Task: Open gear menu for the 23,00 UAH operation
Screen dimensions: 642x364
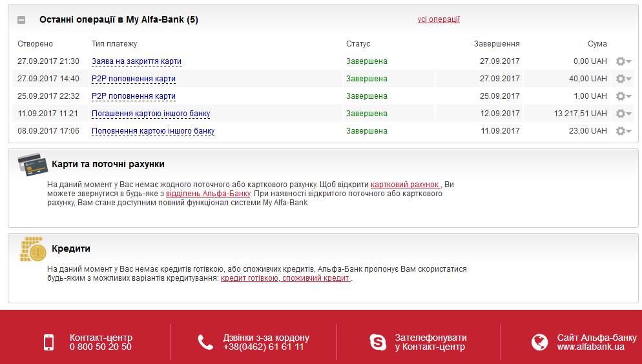Action: (x=623, y=131)
